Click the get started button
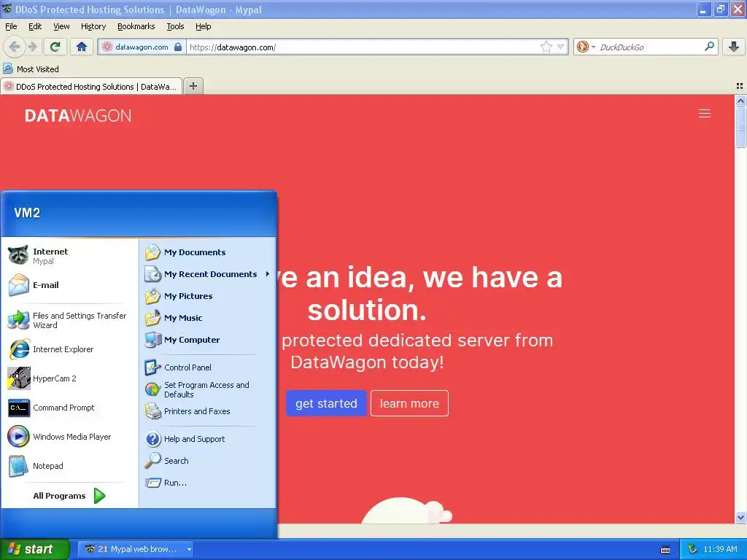The width and height of the screenshot is (747, 560). click(326, 403)
